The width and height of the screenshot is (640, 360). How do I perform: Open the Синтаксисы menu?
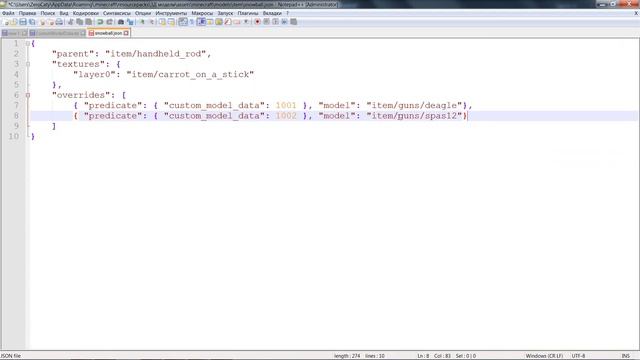coord(117,13)
